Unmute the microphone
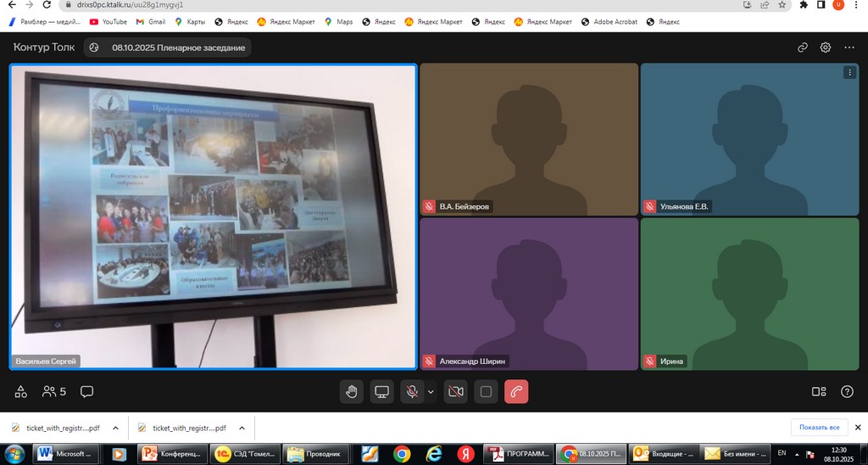The height and width of the screenshot is (465, 868). tap(413, 391)
